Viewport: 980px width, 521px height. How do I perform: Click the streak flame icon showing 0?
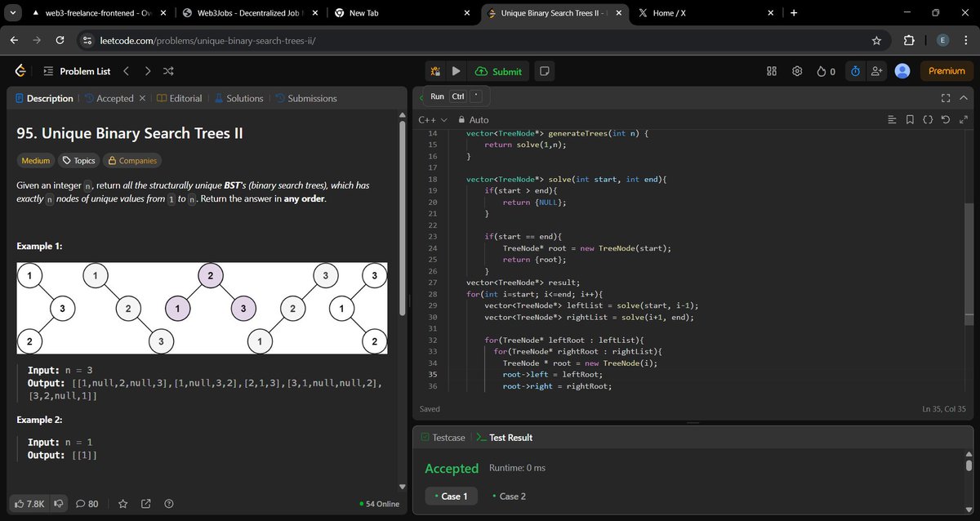(x=825, y=71)
